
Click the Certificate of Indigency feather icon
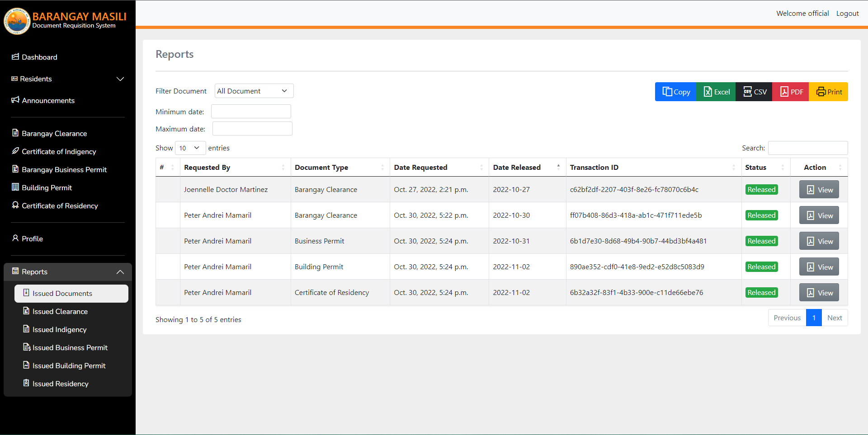pyautogui.click(x=15, y=151)
